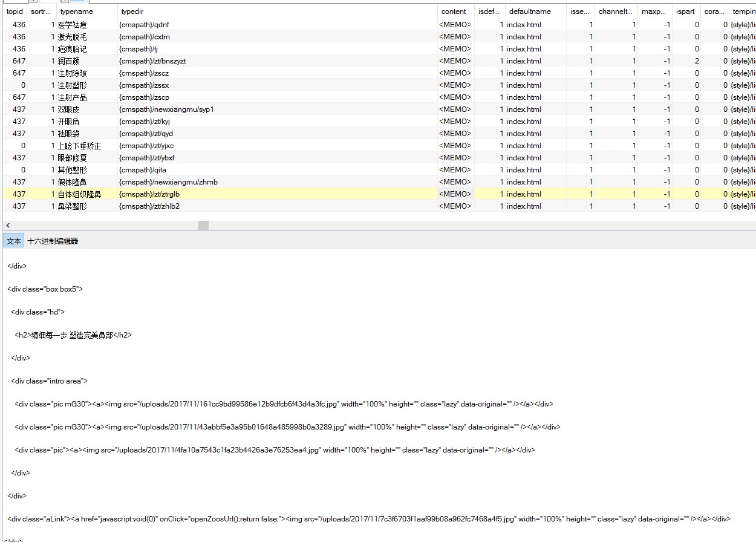
Task: Click the cora... column header
Action: (x=714, y=11)
